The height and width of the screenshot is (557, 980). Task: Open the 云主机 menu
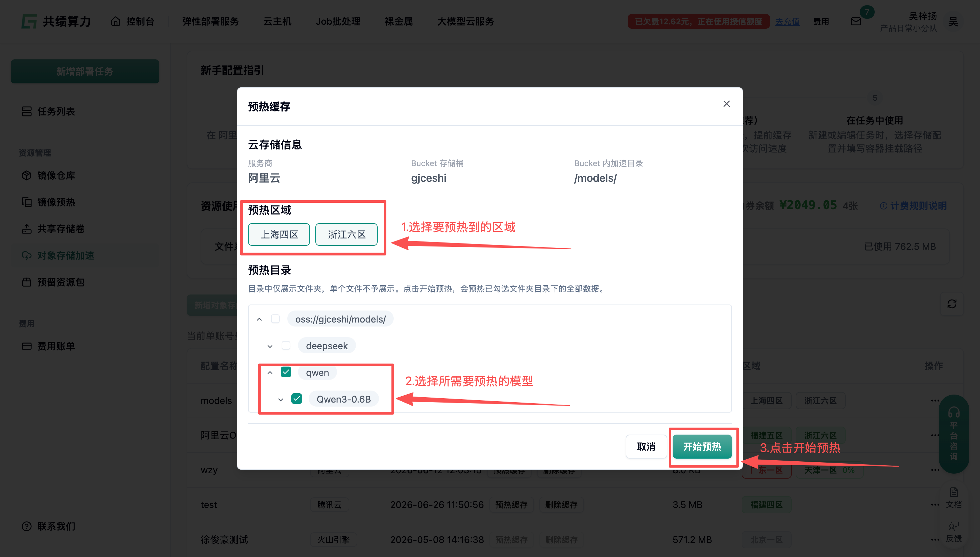[277, 21]
